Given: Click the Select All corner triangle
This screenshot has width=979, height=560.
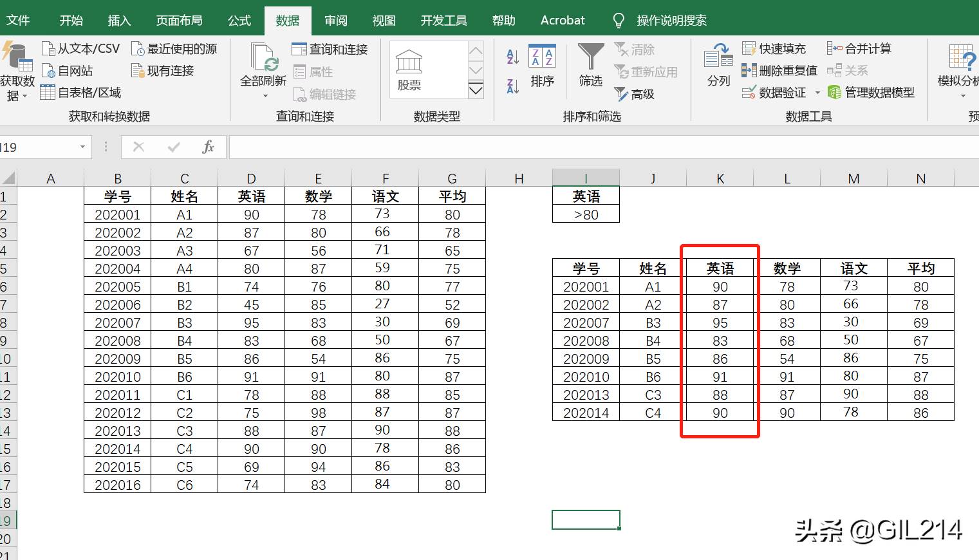Looking at the screenshot, I should (x=8, y=178).
